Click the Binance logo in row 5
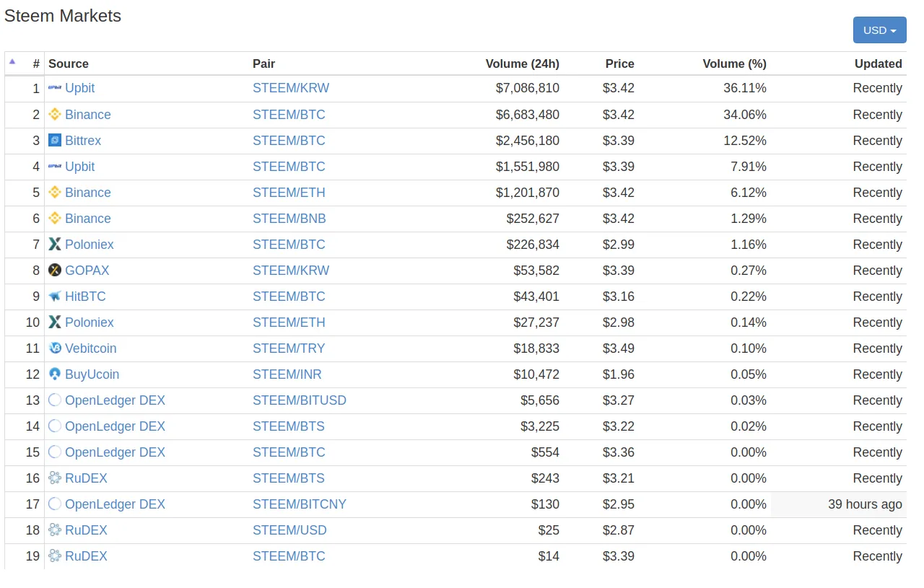 (55, 192)
